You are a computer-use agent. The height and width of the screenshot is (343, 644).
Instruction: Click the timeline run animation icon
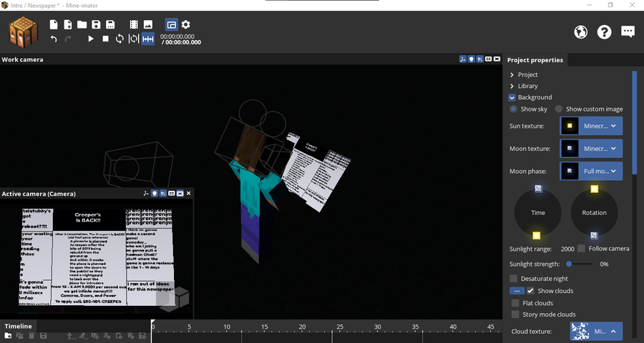coord(82,336)
